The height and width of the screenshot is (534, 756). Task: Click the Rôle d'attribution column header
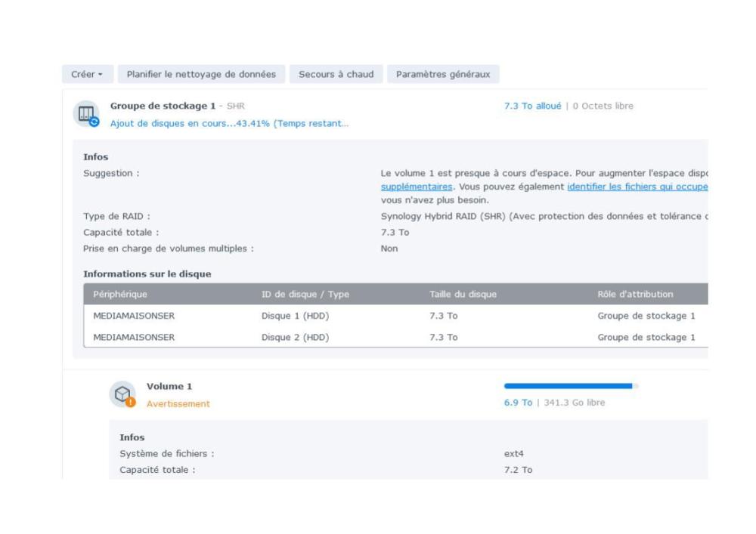coord(635,294)
